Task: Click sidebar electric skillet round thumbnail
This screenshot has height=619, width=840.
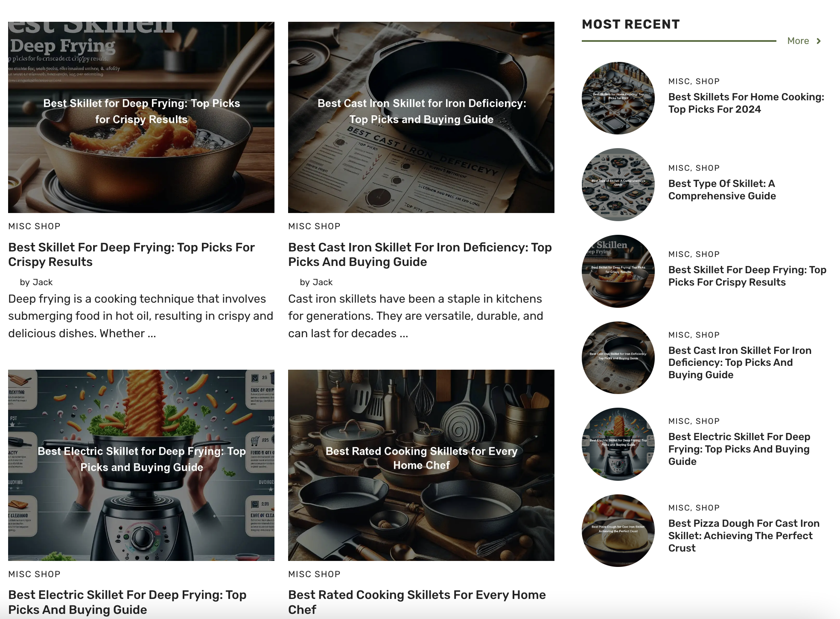Action: pyautogui.click(x=618, y=444)
